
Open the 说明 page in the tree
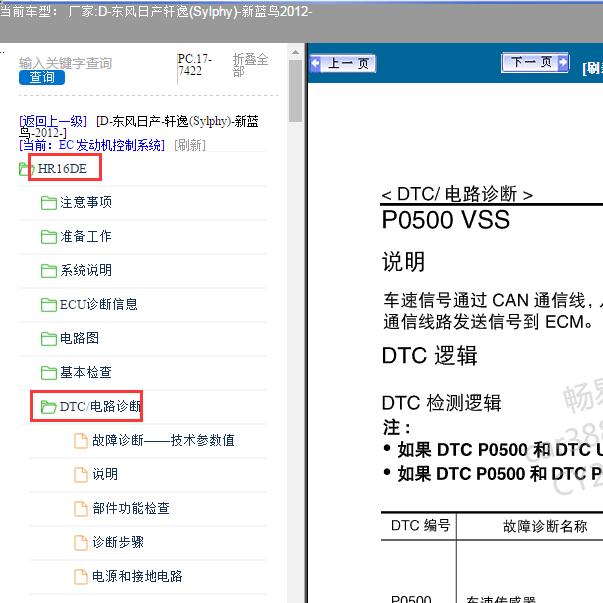point(105,474)
